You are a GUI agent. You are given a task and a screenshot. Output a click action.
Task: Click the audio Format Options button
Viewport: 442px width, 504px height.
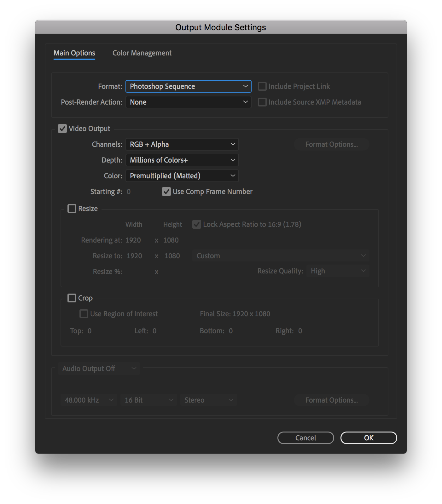(x=331, y=400)
